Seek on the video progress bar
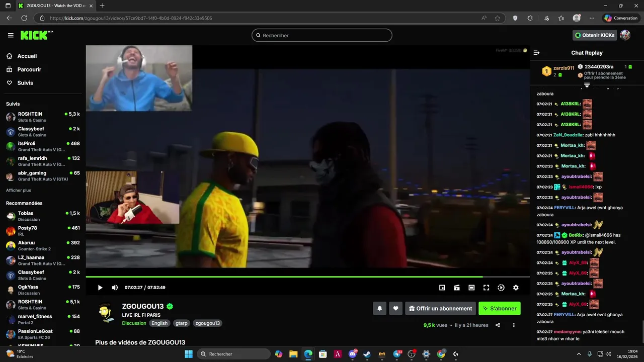The width and height of the screenshot is (644, 362). click(x=307, y=277)
